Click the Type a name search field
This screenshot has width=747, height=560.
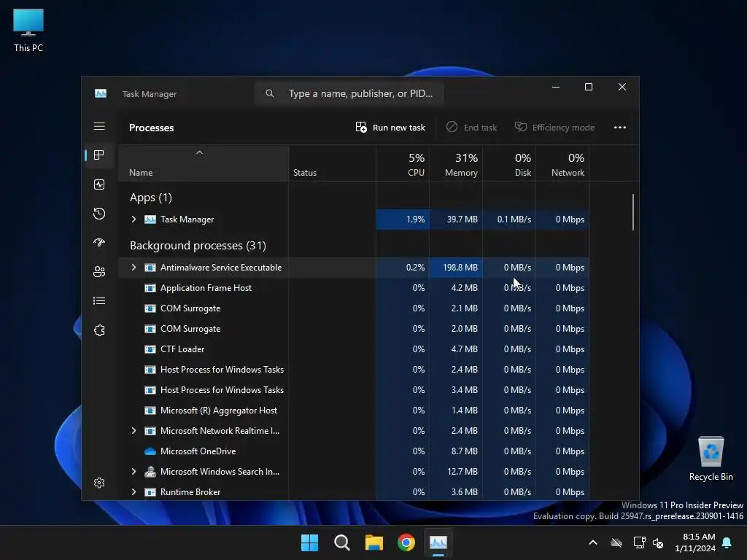coord(349,93)
